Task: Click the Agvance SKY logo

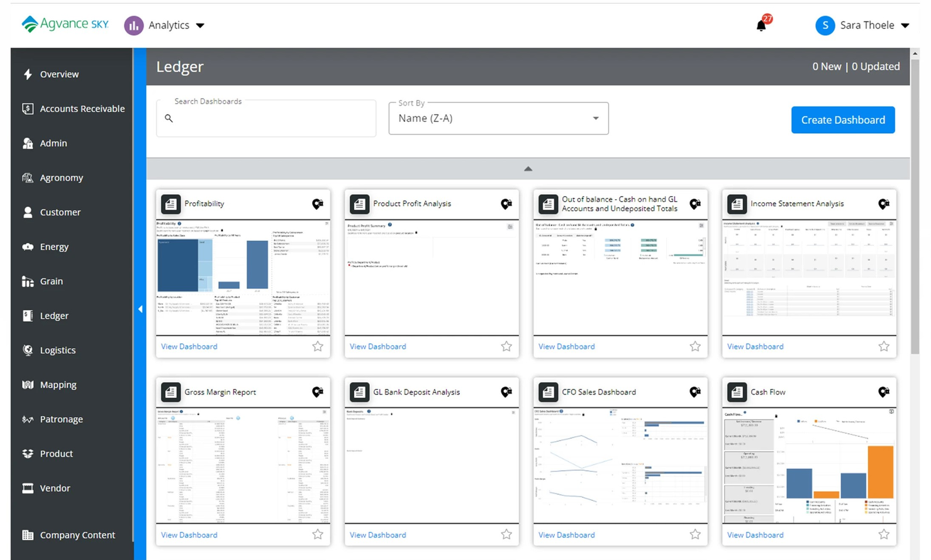Action: point(65,25)
